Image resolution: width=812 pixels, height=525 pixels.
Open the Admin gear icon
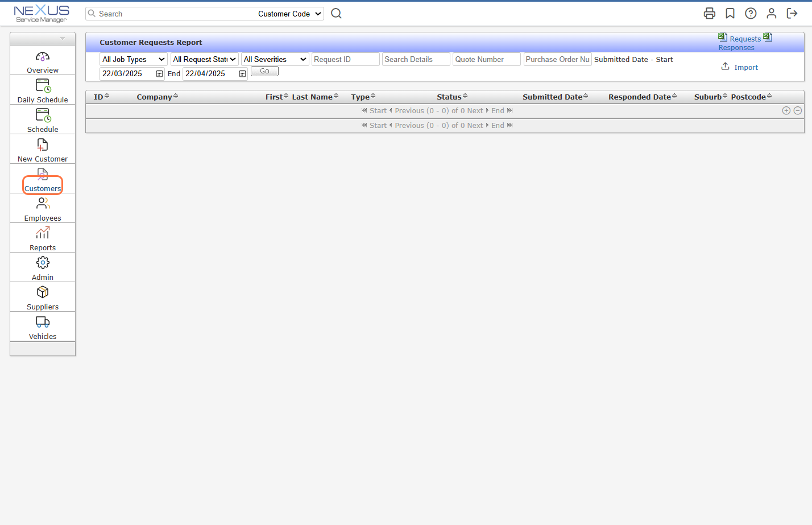point(43,262)
